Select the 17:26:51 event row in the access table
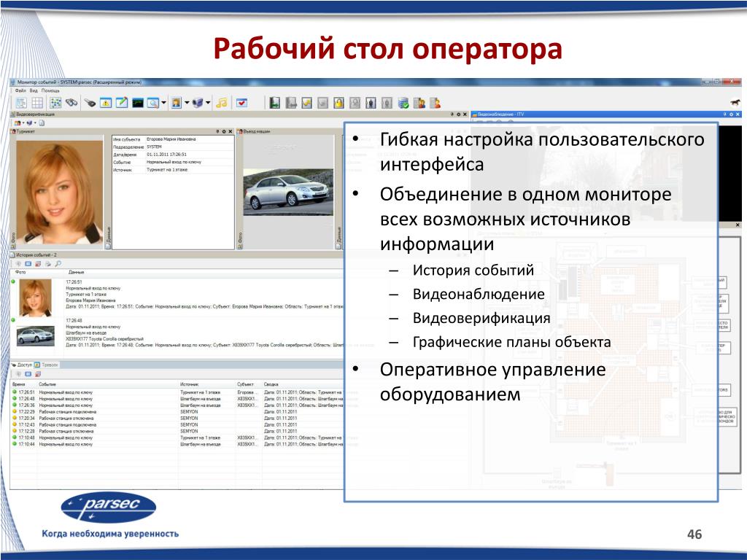 click(177, 392)
